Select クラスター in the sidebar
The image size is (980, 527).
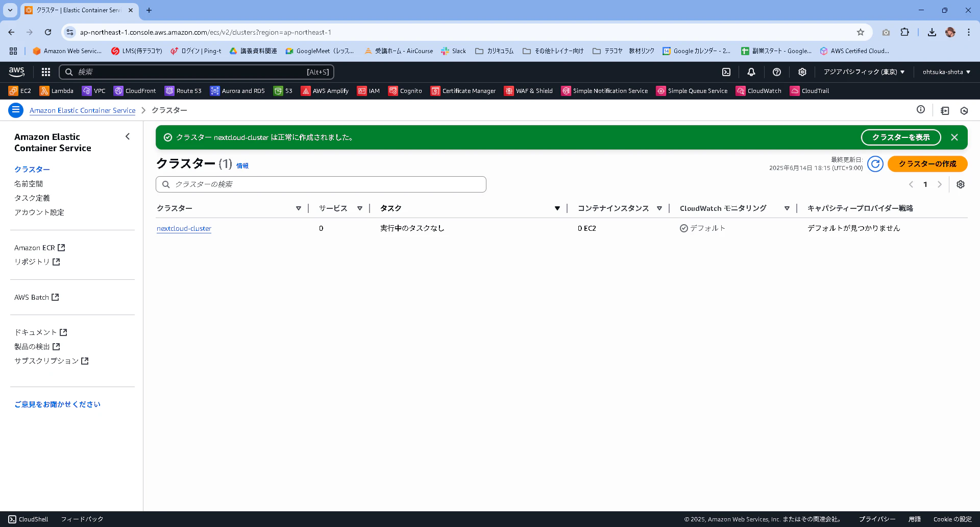coord(32,170)
